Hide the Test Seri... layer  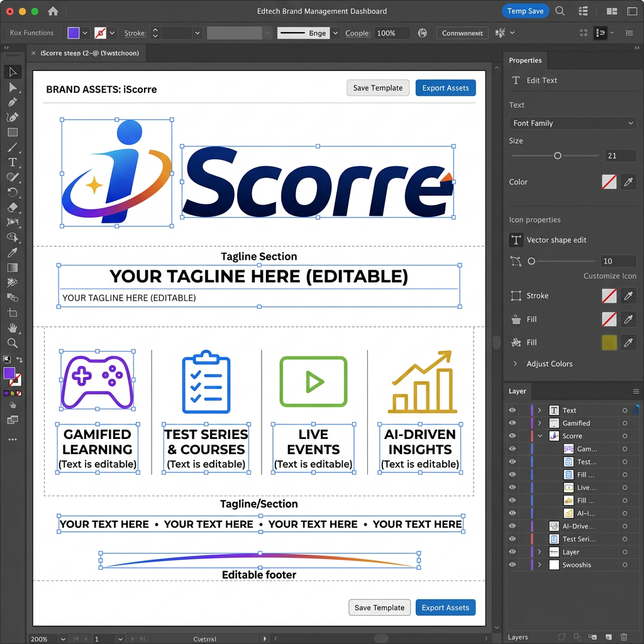pyautogui.click(x=512, y=539)
